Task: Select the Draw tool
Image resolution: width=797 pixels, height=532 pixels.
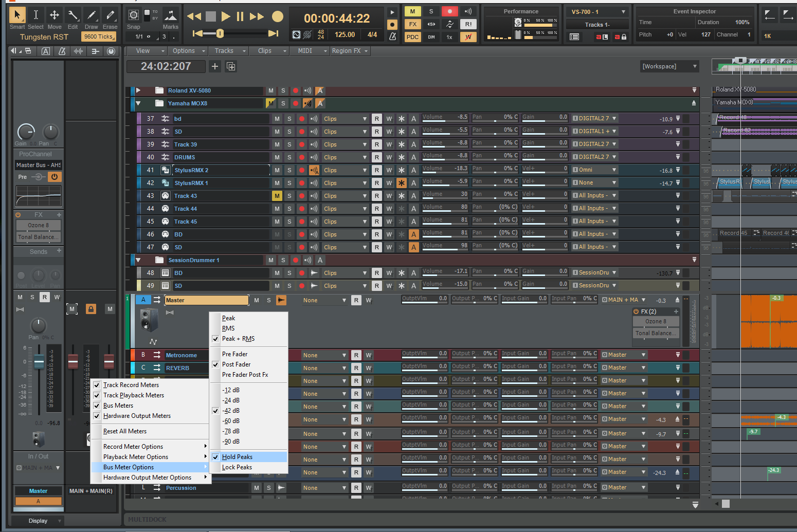Action: click(x=91, y=15)
